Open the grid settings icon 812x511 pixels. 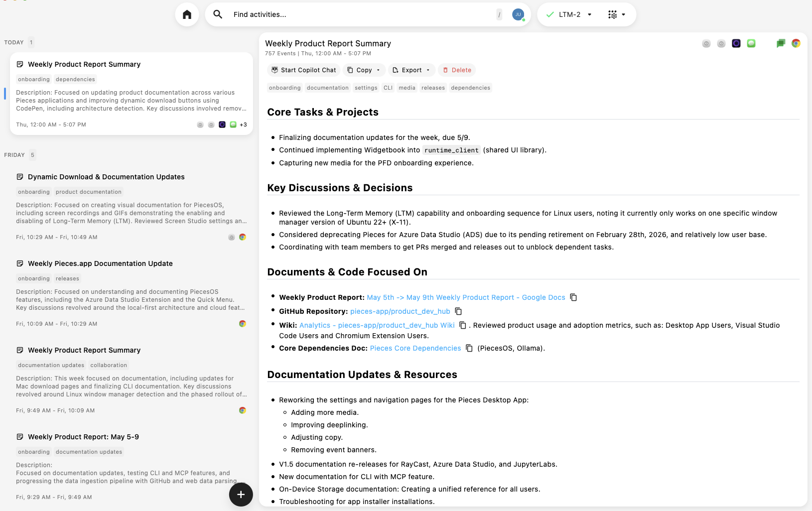tap(612, 14)
